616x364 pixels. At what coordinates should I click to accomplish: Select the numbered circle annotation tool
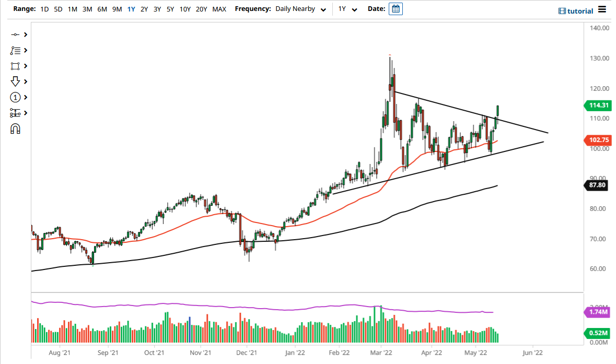(15, 97)
